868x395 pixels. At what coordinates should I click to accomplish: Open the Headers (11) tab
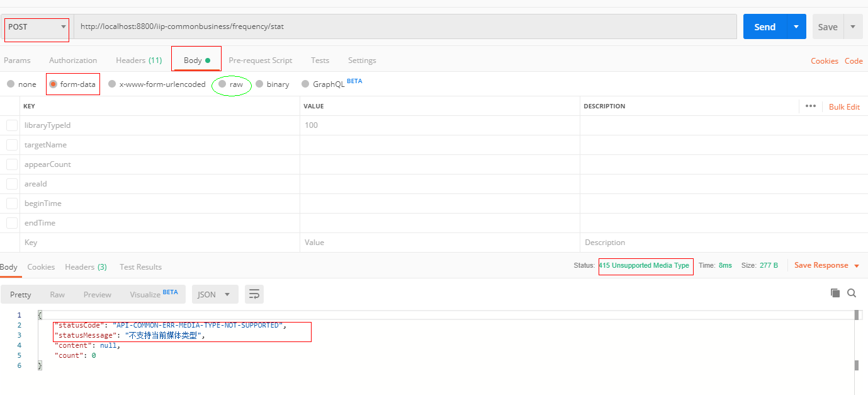[x=138, y=60]
